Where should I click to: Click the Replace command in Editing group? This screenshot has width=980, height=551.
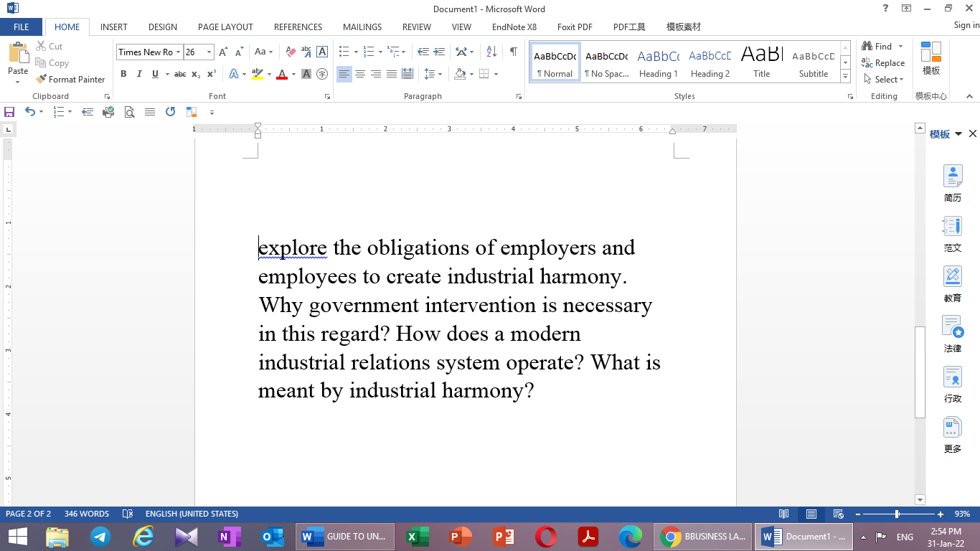tap(884, 62)
